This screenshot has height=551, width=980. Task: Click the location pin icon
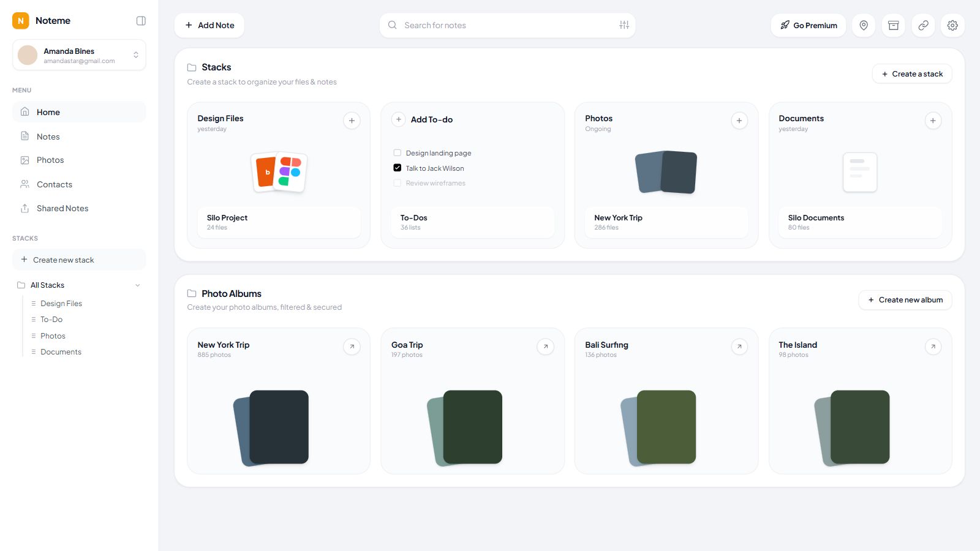pos(864,25)
